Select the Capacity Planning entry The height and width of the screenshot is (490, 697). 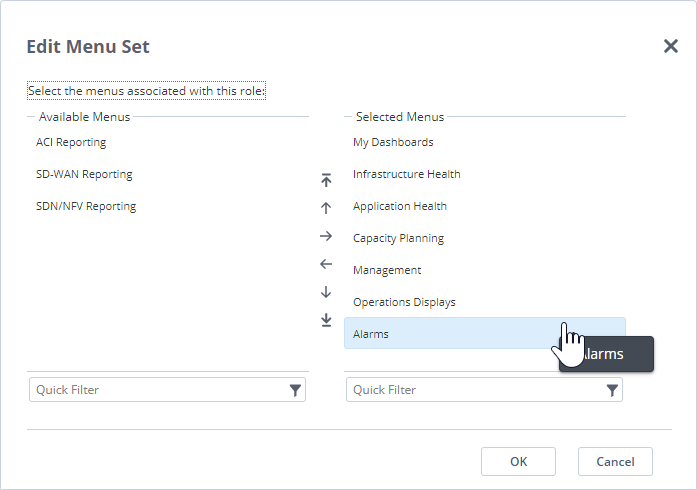[x=398, y=238]
